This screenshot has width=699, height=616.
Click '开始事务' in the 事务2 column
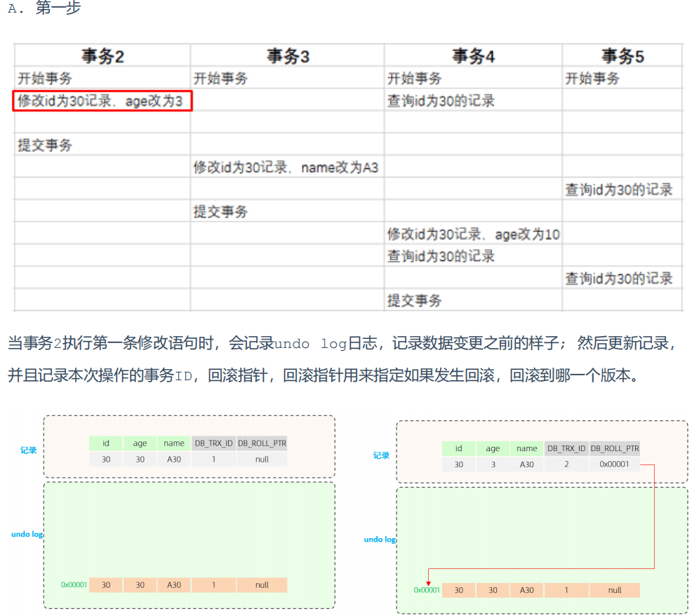(x=45, y=79)
